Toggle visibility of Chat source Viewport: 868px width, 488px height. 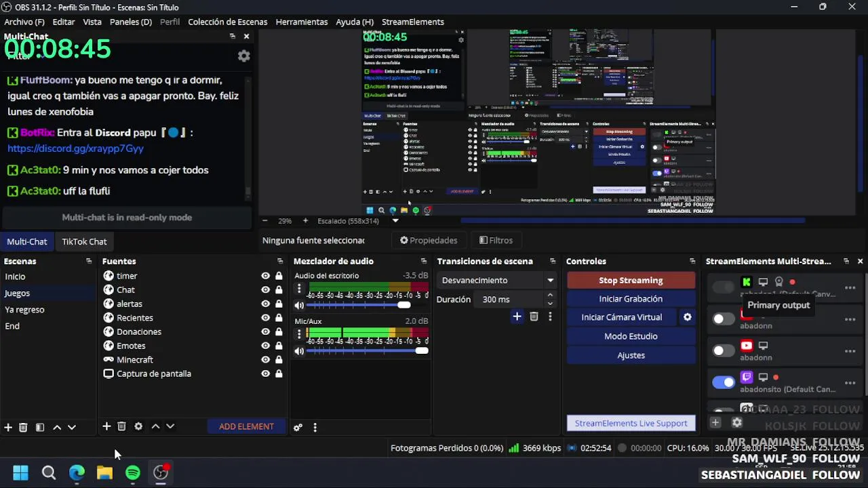click(265, 290)
